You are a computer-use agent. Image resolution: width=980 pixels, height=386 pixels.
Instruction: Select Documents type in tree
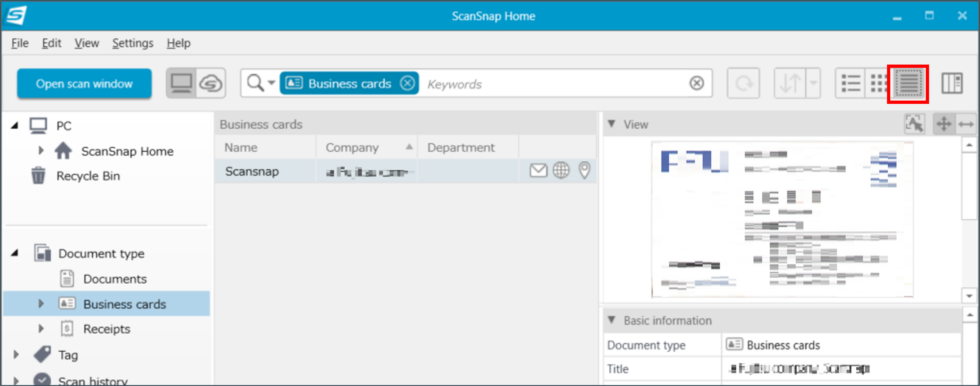(x=115, y=279)
